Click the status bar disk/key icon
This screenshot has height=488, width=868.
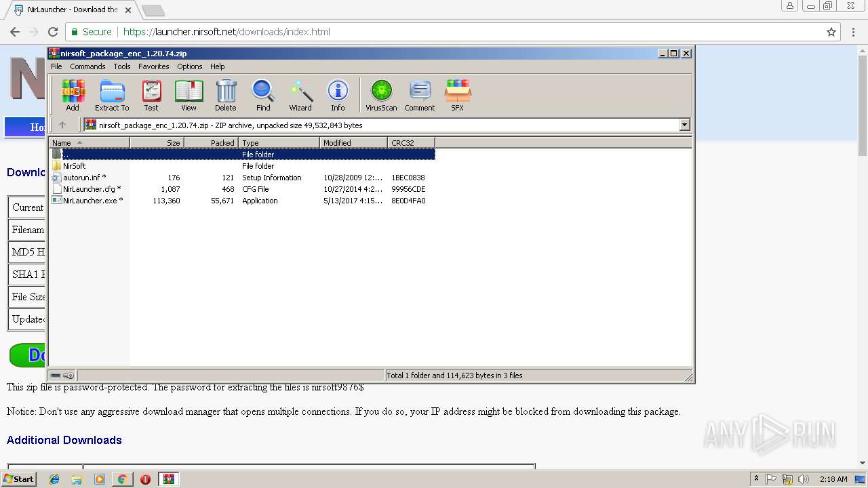tap(62, 375)
